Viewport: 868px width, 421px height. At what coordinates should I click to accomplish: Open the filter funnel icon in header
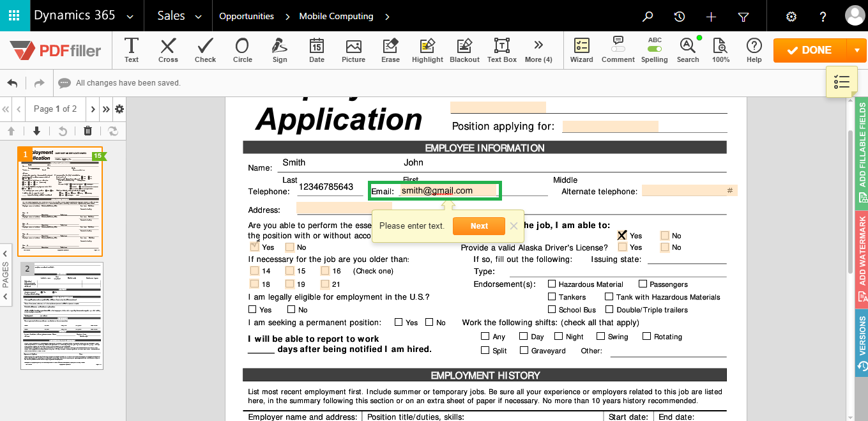743,17
